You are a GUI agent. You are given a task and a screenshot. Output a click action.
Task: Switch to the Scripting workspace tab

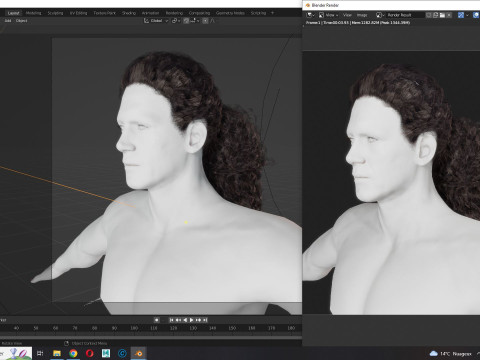click(258, 13)
